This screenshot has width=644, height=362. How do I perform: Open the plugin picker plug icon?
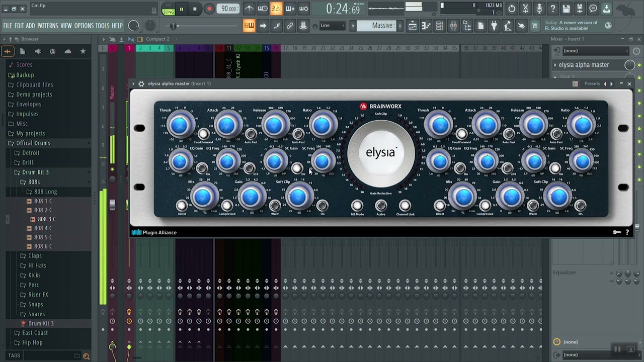tap(494, 26)
